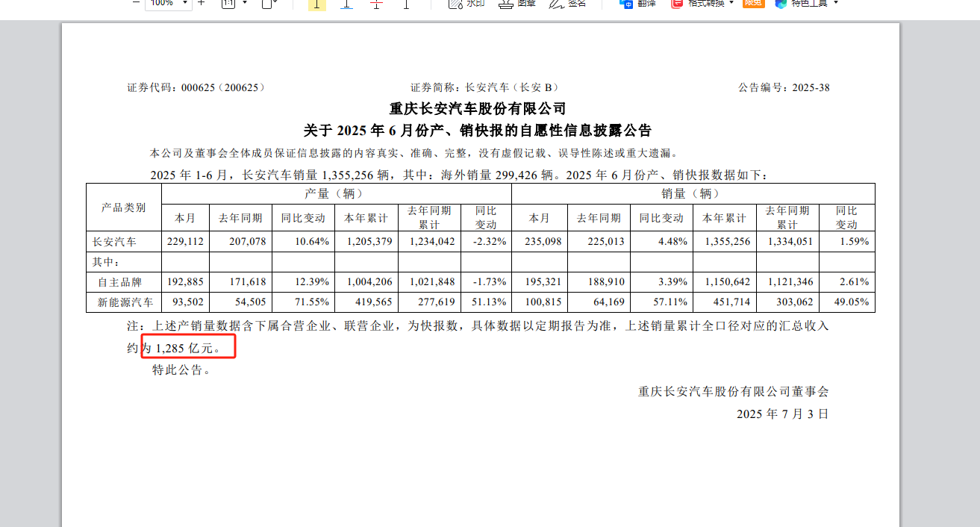Viewport: 980px width, 527px height.
Task: Click the cell value 1,150,642
Action: 728,282
